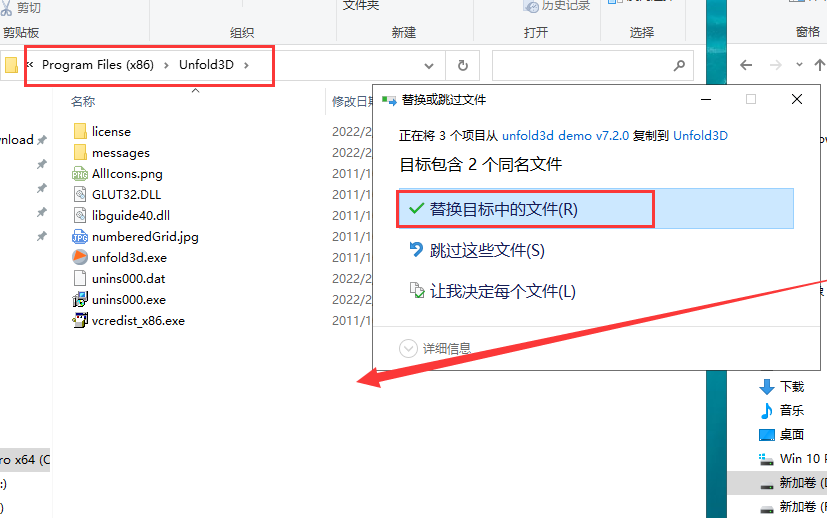Viewport: 827px width, 518px height.
Task: Click the GLUT32.DLL file icon
Action: pyautogui.click(x=80, y=195)
